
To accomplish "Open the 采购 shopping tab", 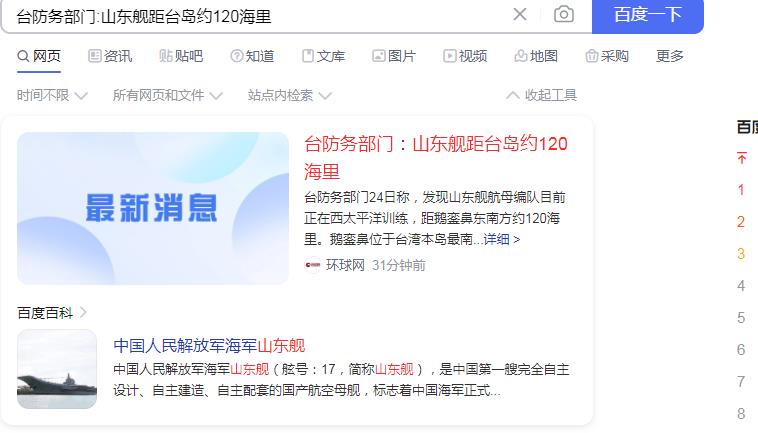I will point(607,56).
